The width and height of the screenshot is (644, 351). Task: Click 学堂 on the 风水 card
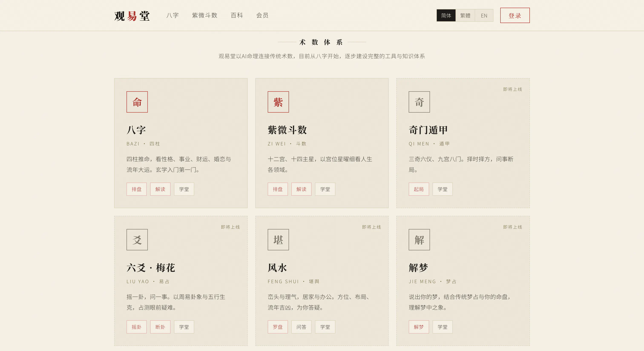tap(325, 327)
